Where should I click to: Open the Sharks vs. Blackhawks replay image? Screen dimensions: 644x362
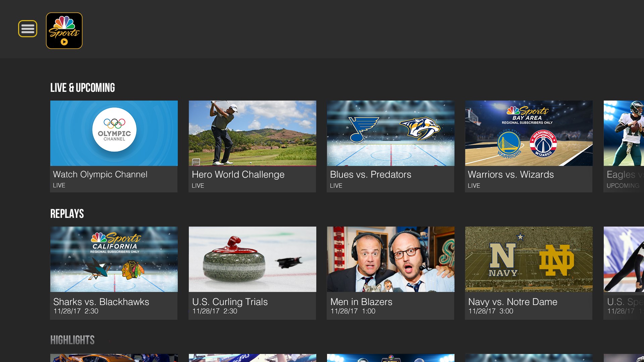[114, 259]
